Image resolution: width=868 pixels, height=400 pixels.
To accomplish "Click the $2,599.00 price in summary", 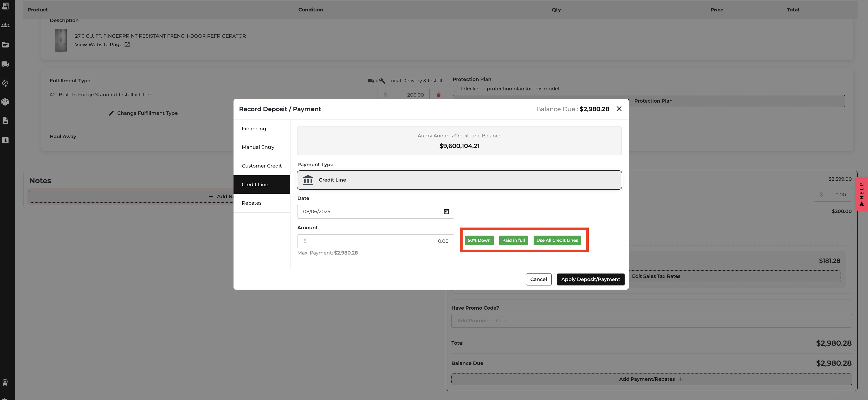I will [x=840, y=179].
